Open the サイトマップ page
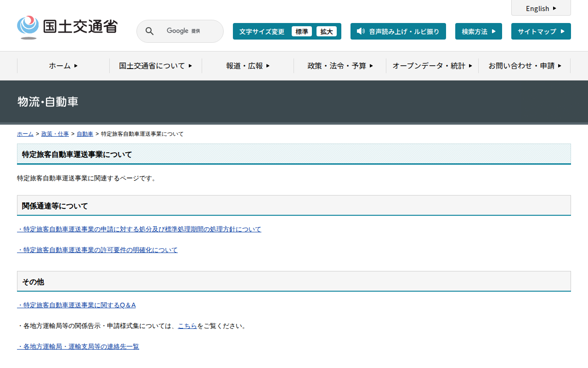The width and height of the screenshot is (588, 368). point(541,31)
